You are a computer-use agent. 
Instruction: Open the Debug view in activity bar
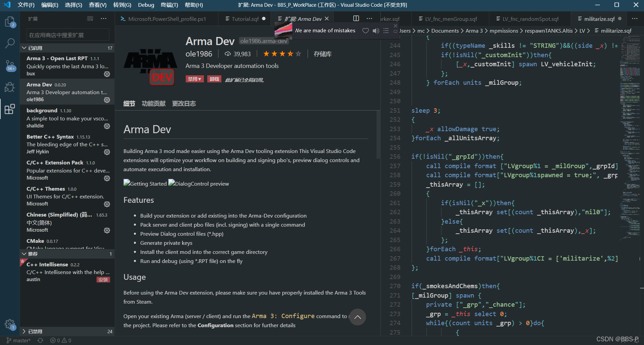tap(10, 87)
